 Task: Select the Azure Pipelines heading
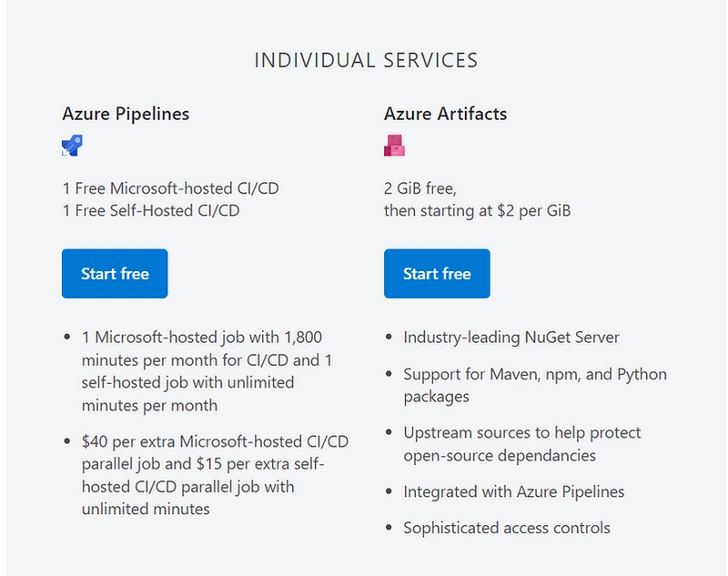[x=126, y=114]
